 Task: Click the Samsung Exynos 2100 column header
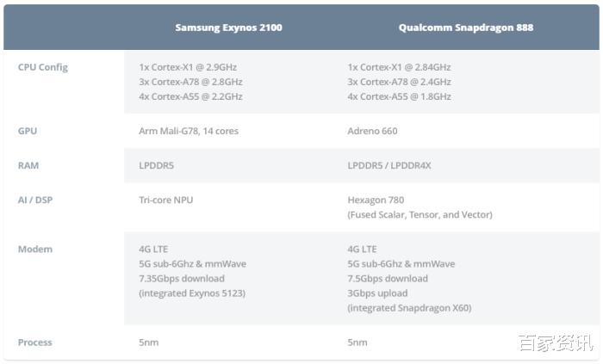click(228, 28)
